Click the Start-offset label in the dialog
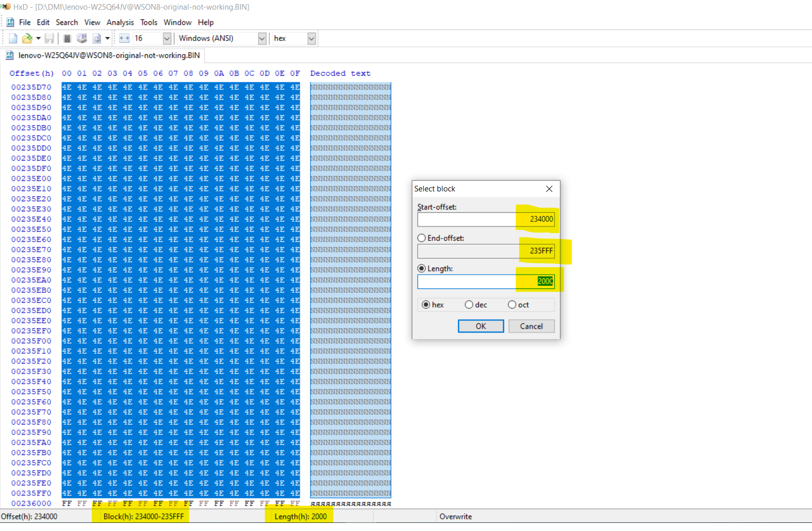 click(437, 207)
